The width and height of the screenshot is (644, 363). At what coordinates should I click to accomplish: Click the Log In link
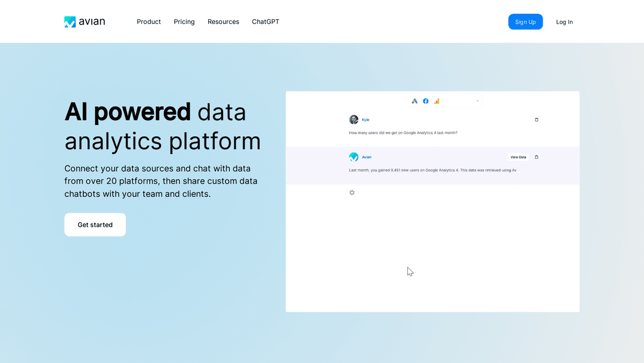pyautogui.click(x=564, y=22)
